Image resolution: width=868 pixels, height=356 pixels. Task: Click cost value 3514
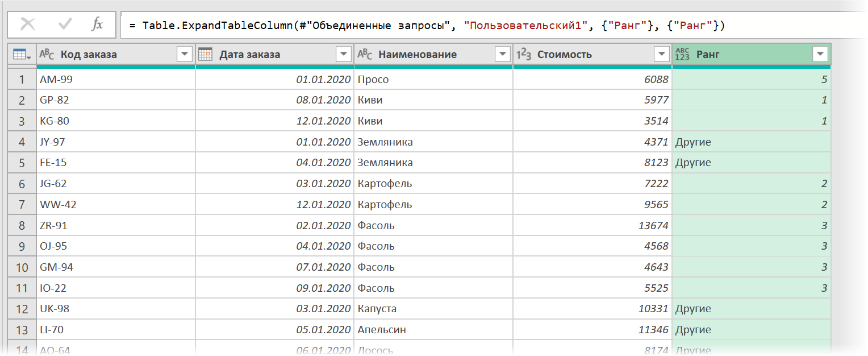click(x=592, y=121)
